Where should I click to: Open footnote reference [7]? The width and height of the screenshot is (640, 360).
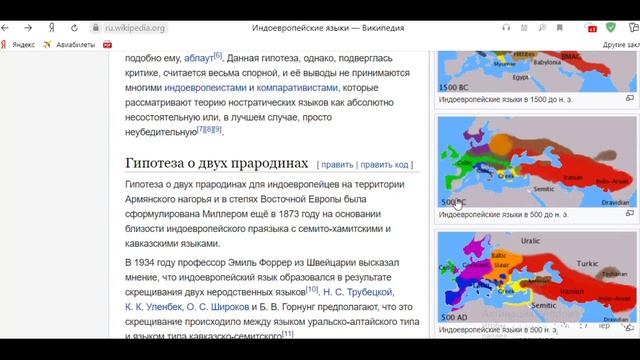tap(200, 129)
